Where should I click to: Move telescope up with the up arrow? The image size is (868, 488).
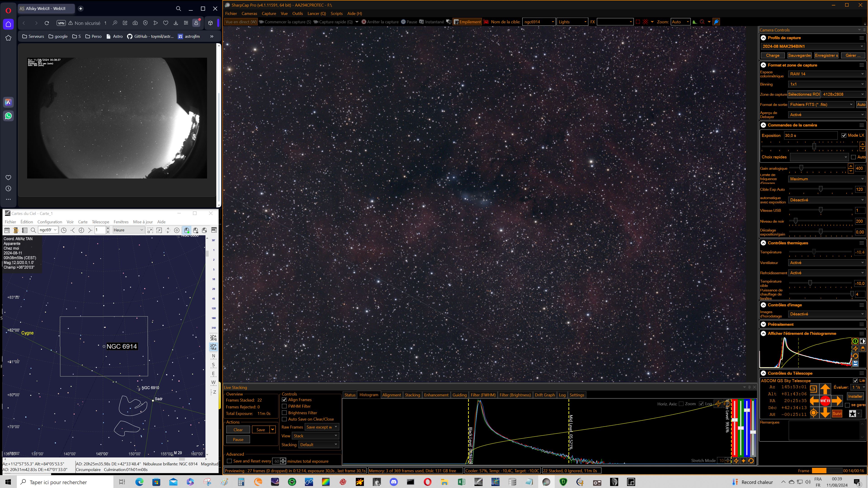coord(825,389)
